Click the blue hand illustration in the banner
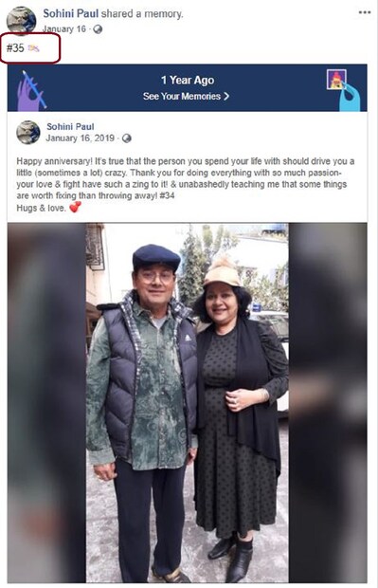 pos(350,98)
